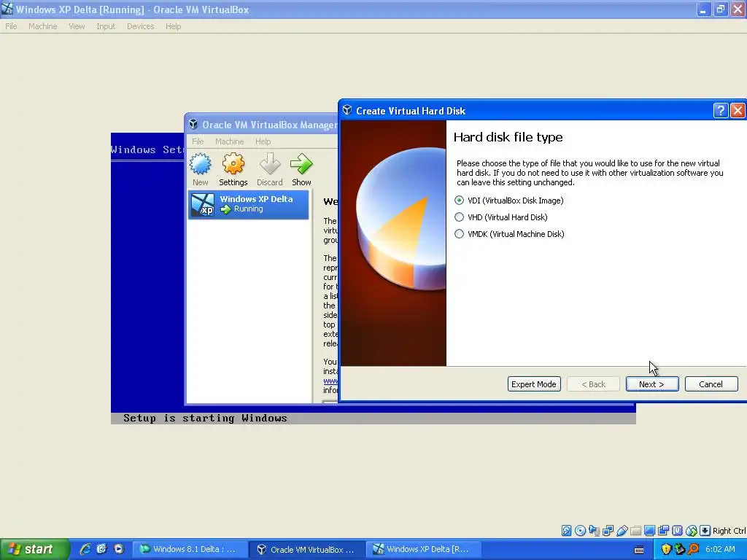Click the Hard disk file type heading
The width and height of the screenshot is (747, 560).
[x=508, y=137]
